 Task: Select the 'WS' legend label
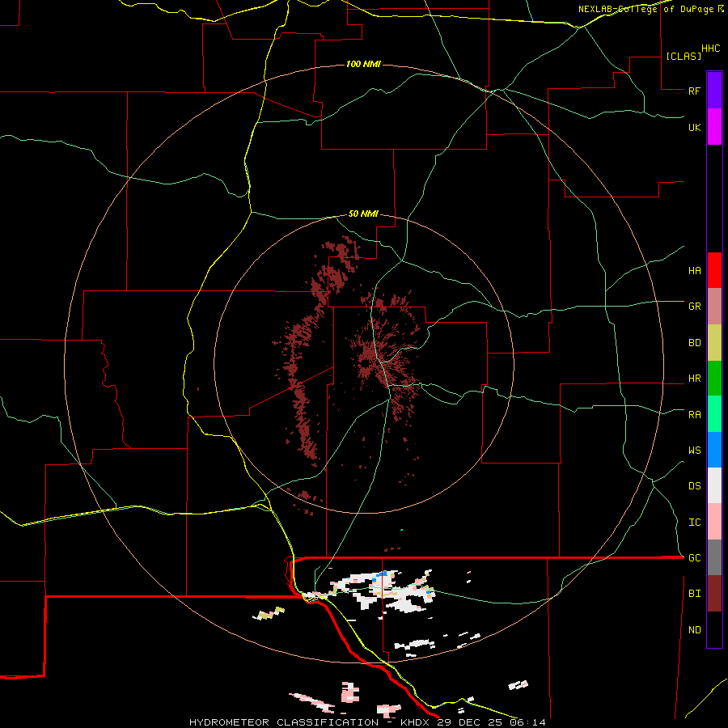point(694,451)
